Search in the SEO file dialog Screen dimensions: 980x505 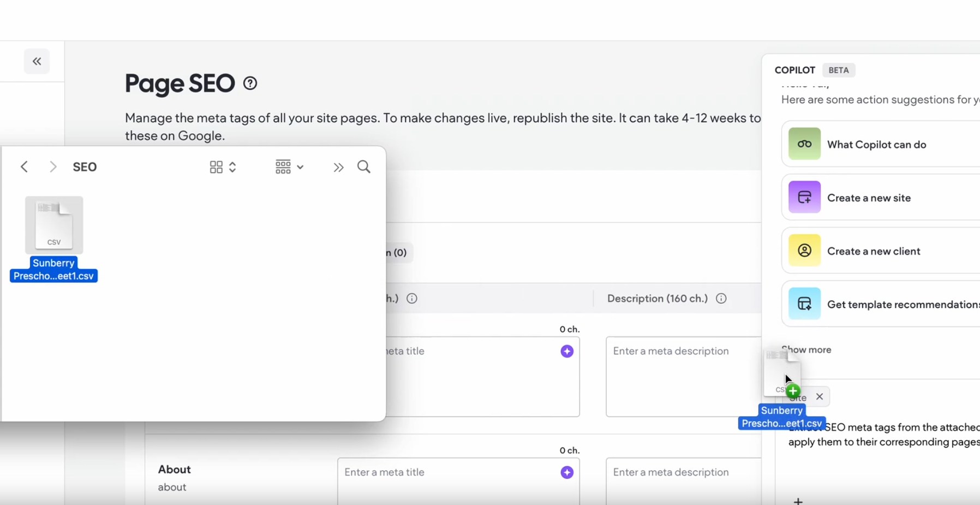click(x=364, y=167)
